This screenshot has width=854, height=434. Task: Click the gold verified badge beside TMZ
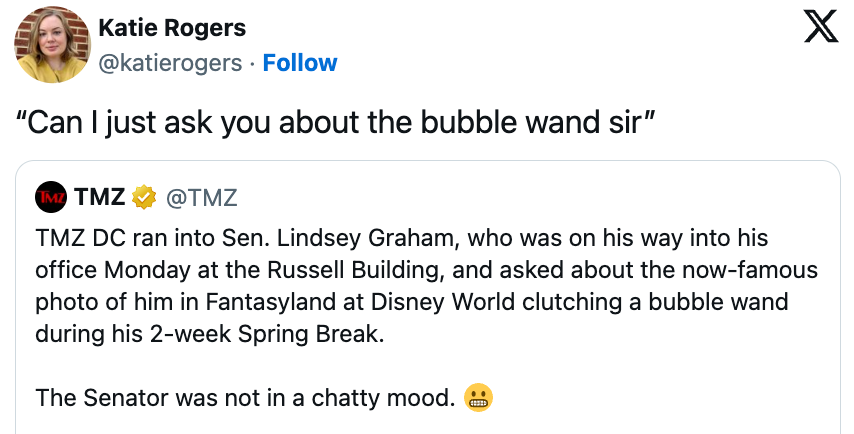pyautogui.click(x=144, y=197)
